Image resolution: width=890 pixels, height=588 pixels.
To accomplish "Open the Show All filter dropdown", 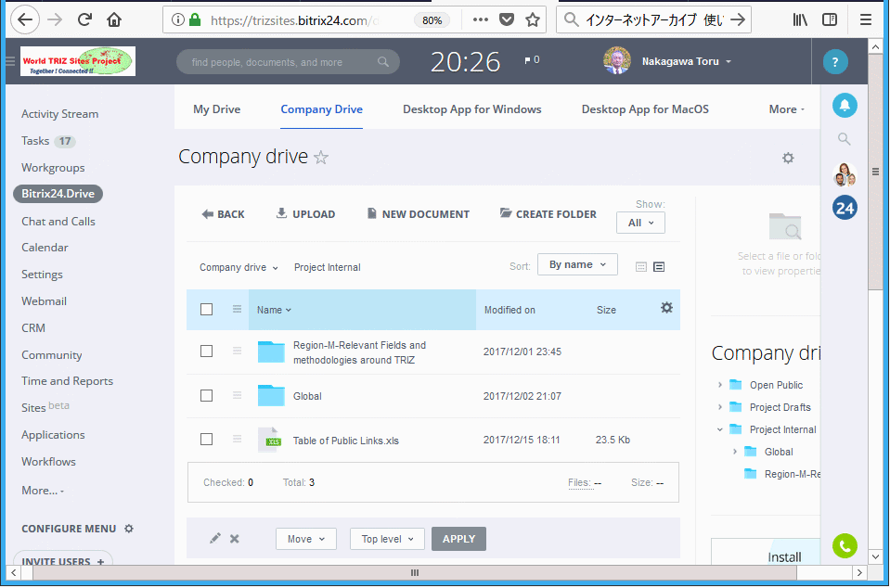I will click(x=640, y=223).
